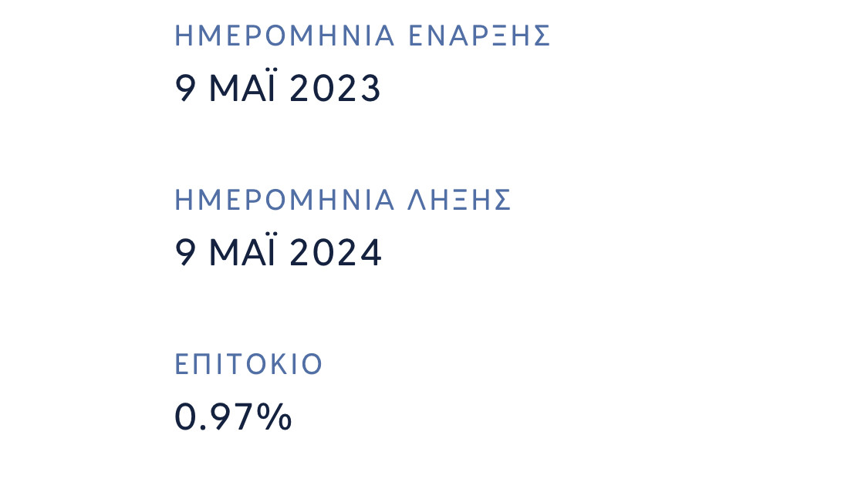Click the digits 97 in the interest rate
This screenshot has width=868, height=489.
pyautogui.click(x=233, y=417)
